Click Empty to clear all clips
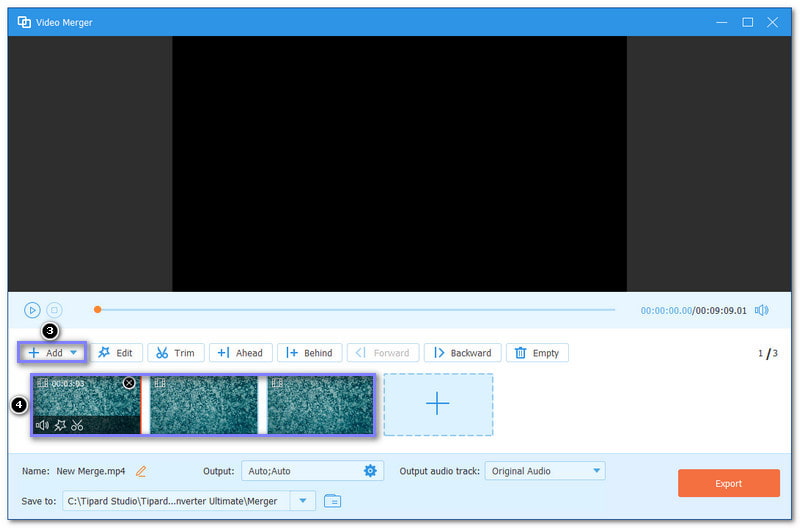800x528 pixels. coord(537,353)
